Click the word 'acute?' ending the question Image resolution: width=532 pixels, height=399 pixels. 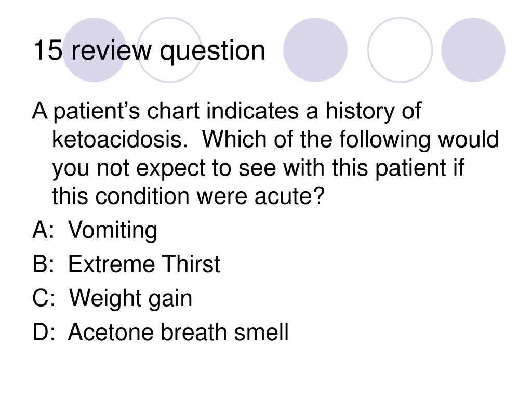[290, 196]
